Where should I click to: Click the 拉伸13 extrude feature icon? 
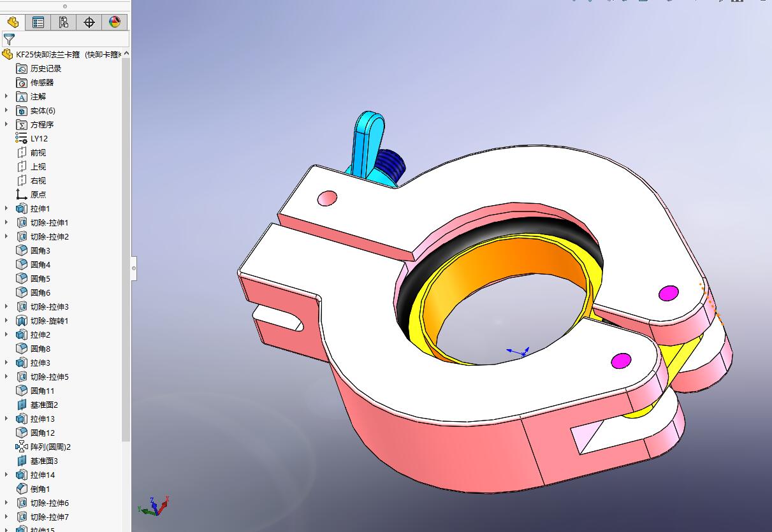[x=22, y=419]
